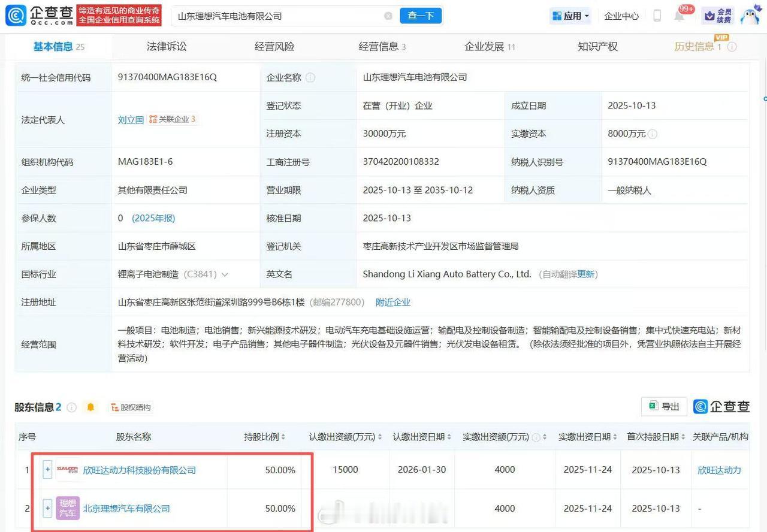The image size is (767, 532).
Task: Click the info icon next to 企业名称
Action: (x=310, y=77)
